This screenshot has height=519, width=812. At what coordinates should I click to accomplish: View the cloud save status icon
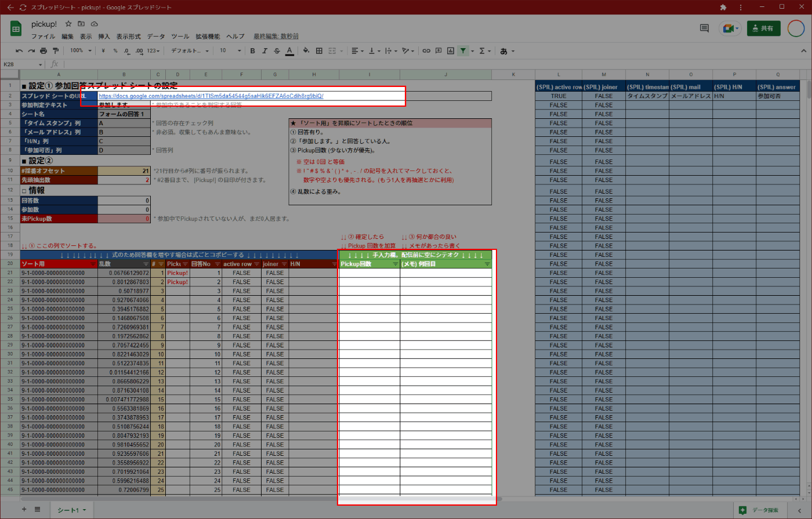[x=94, y=24]
